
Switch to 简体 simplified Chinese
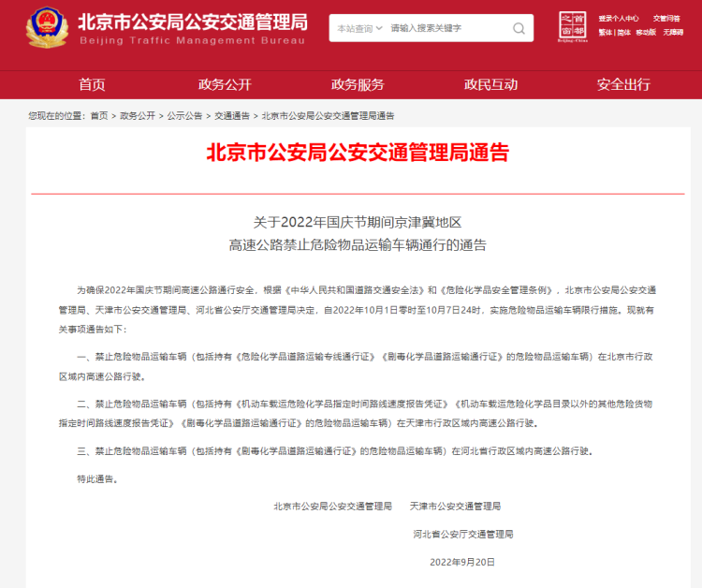623,32
